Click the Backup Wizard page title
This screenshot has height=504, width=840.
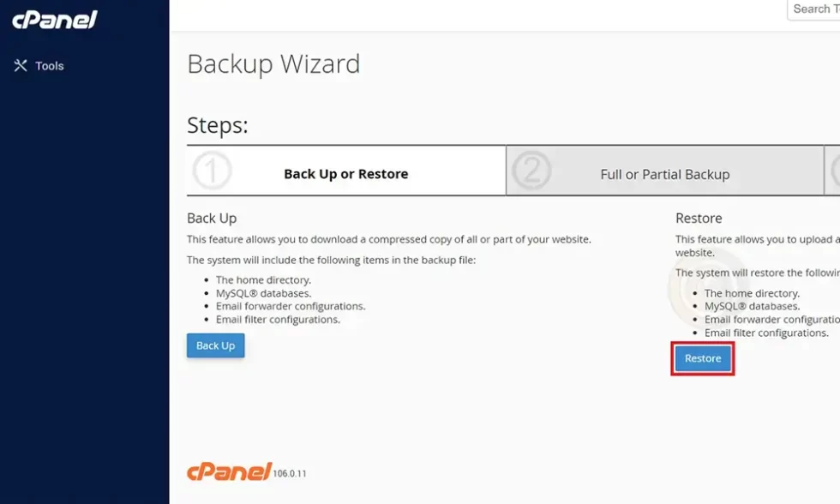click(273, 64)
